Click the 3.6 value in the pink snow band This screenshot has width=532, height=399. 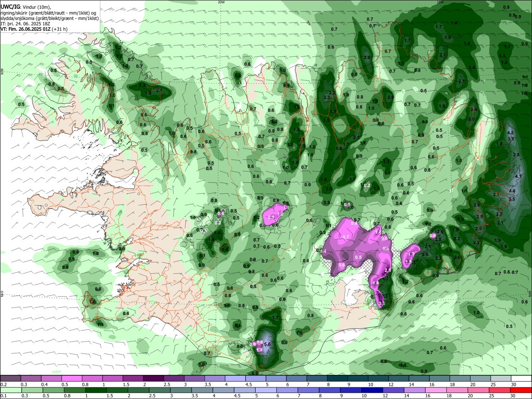coord(382,304)
